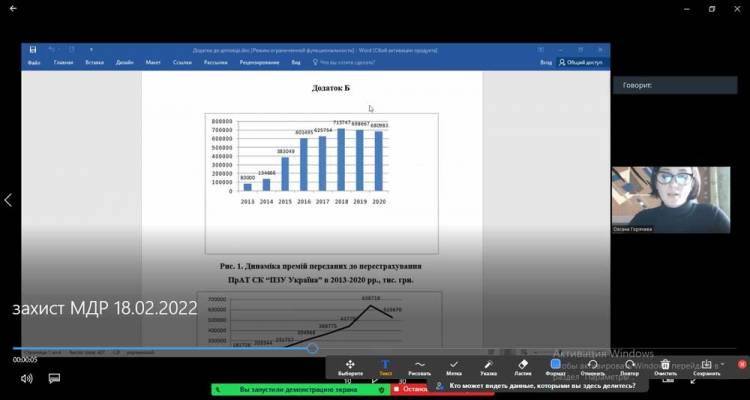
Task: Expand the Сохранить annotation save menu
Action: 706,367
